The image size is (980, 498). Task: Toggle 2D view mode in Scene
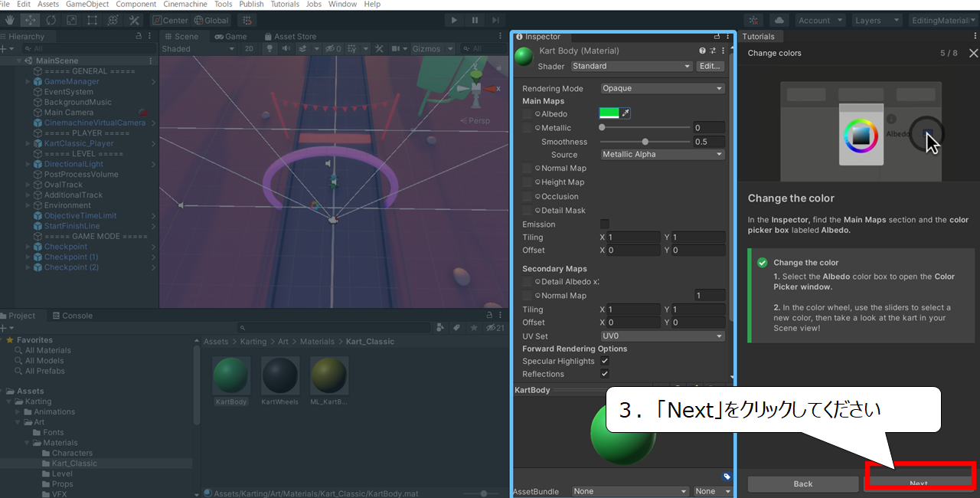tap(249, 49)
